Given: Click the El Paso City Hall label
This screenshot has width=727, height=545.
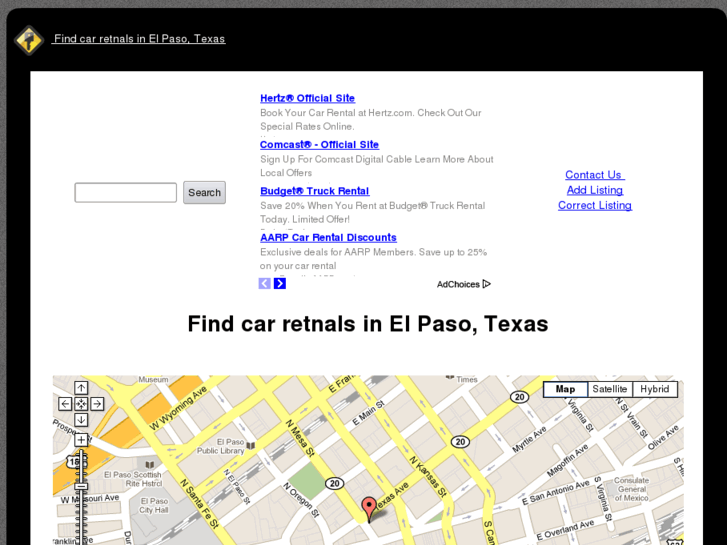Looking at the screenshot, I should pyautogui.click(x=154, y=506).
